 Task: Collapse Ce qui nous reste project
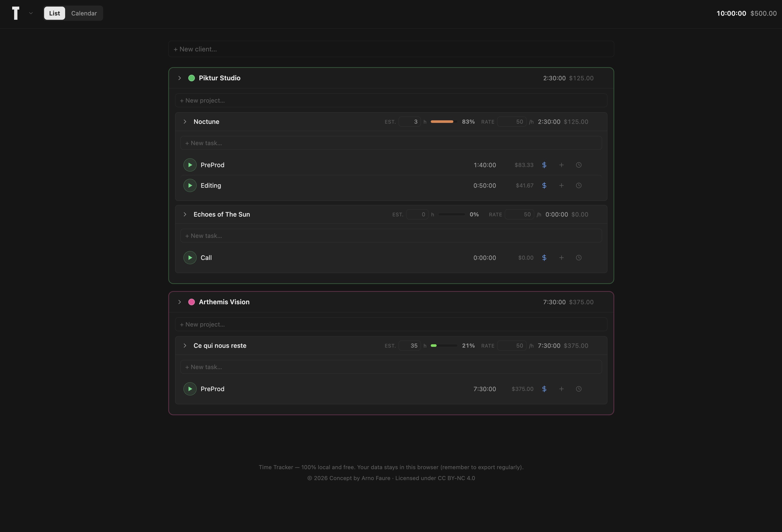click(x=185, y=346)
